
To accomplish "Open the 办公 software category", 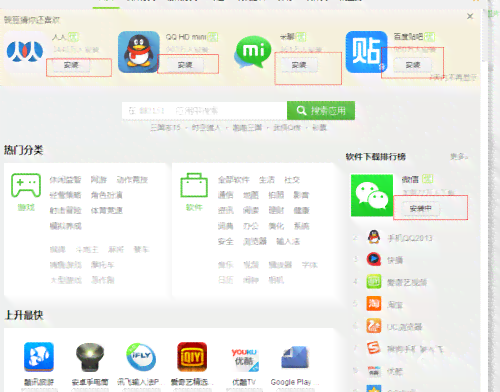I will [251, 226].
